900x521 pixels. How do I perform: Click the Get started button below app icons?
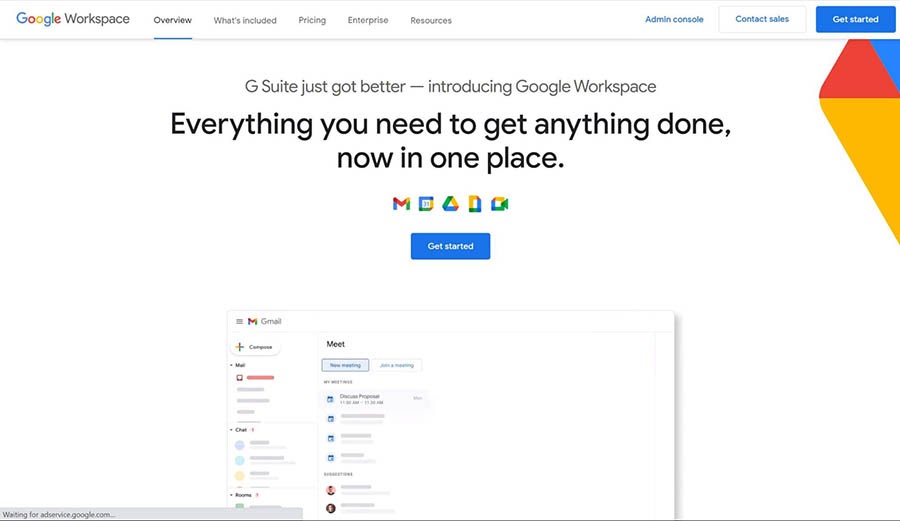451,246
